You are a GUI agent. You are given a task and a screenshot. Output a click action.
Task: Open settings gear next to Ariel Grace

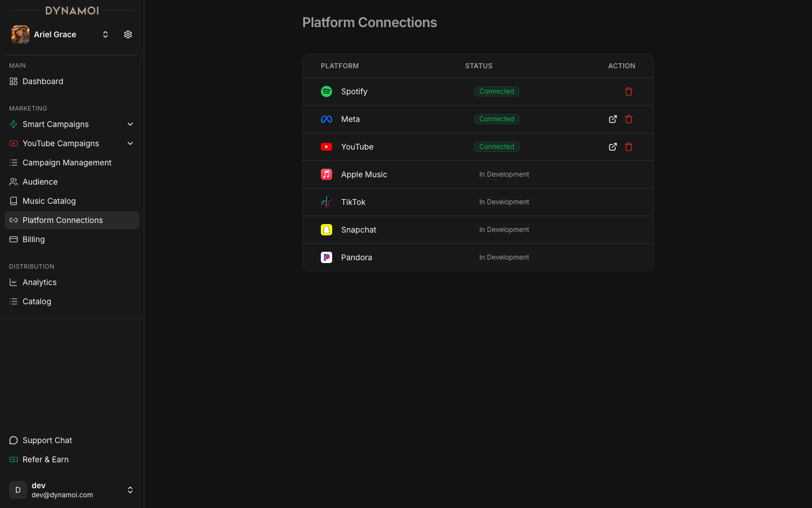(128, 34)
